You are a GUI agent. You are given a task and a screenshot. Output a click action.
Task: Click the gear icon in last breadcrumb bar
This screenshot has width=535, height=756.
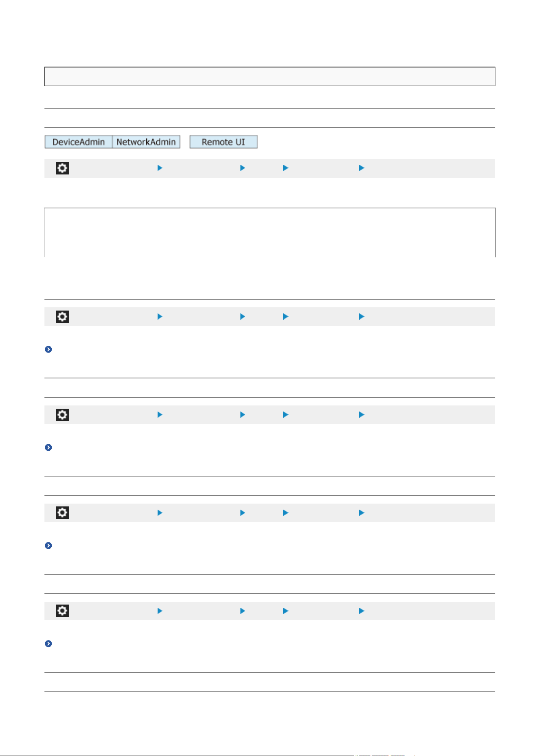[x=62, y=611]
